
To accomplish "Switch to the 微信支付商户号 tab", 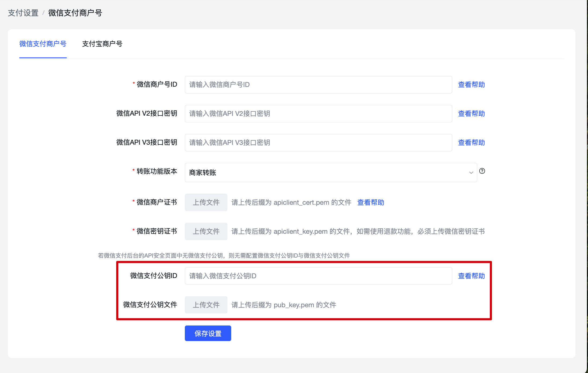I will coord(43,44).
